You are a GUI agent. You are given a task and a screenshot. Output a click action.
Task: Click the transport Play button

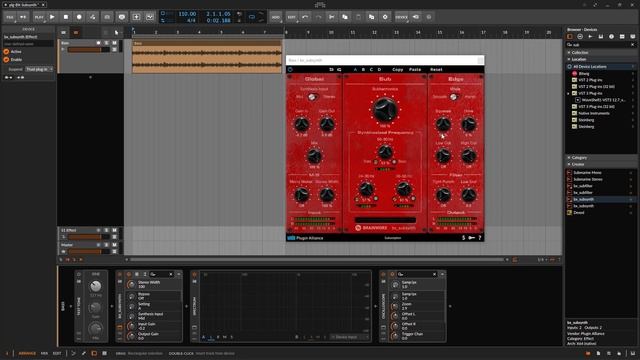click(52, 17)
